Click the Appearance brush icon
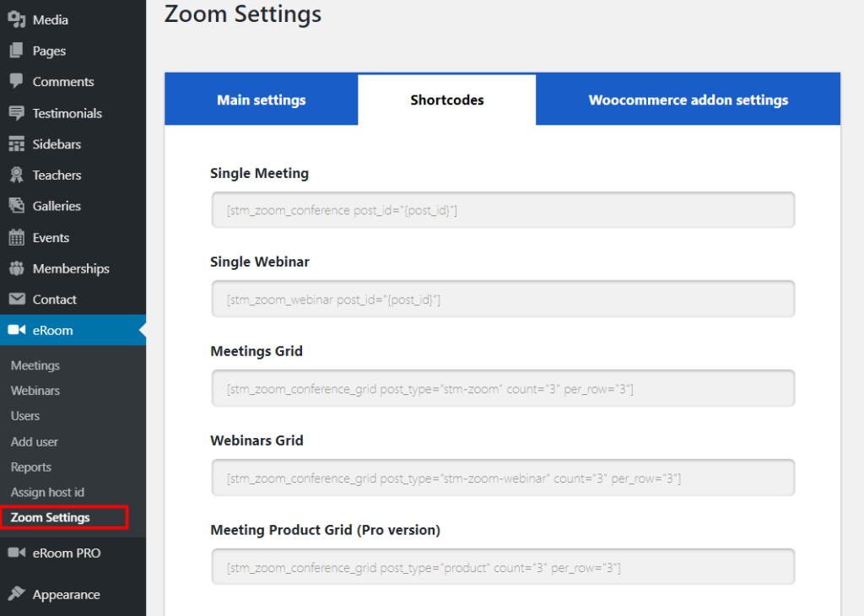The height and width of the screenshot is (616, 864). coord(16,594)
